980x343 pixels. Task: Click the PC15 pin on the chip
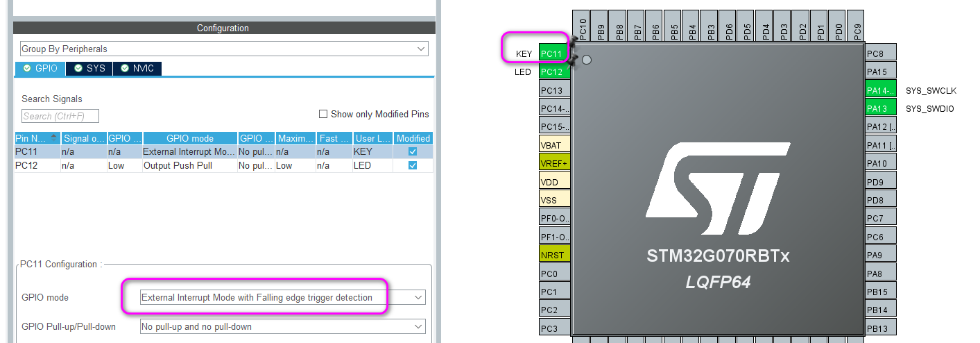[x=554, y=126]
